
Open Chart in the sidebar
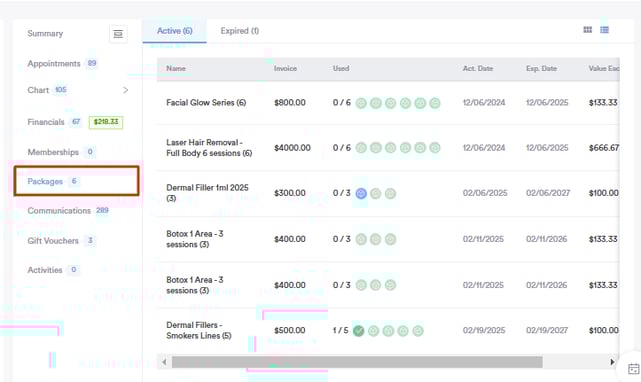click(x=38, y=90)
